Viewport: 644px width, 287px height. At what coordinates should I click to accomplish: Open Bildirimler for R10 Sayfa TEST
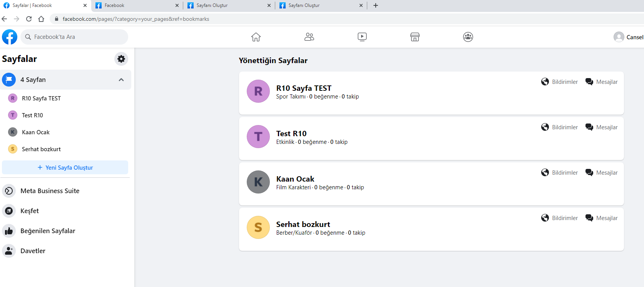565,82
